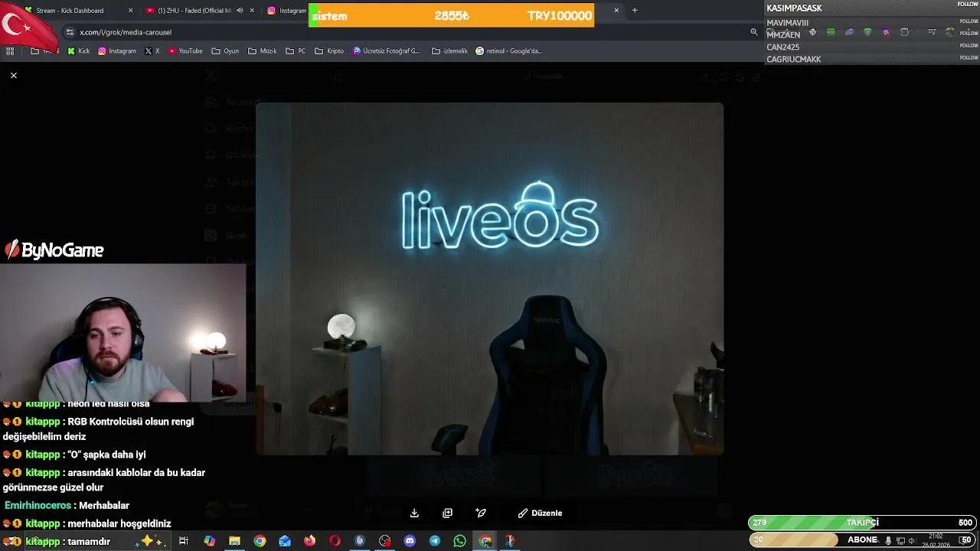The width and height of the screenshot is (980, 551).
Task: Click the green extension icon in Chrome toolbar
Action: (x=831, y=32)
